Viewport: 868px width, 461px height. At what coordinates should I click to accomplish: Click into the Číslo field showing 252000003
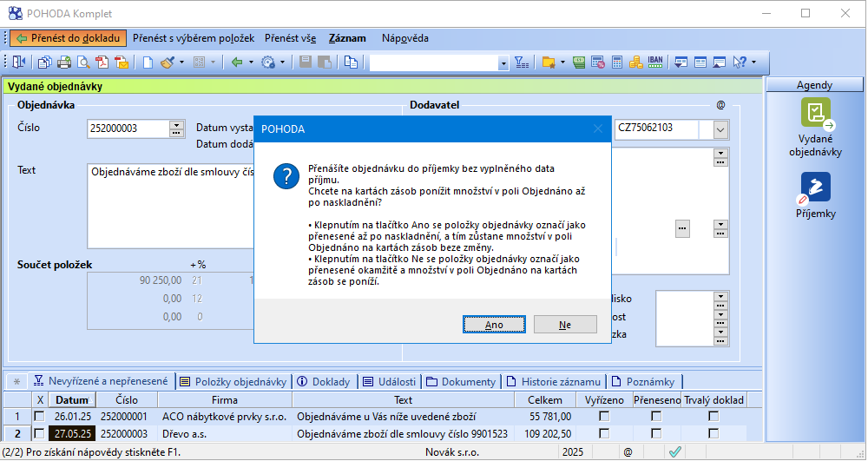128,128
